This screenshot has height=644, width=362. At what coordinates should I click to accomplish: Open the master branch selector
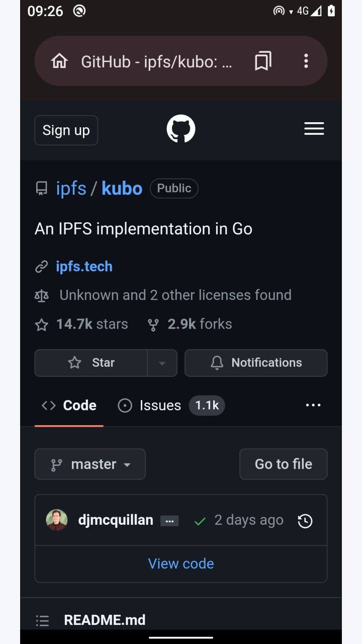coord(90,464)
